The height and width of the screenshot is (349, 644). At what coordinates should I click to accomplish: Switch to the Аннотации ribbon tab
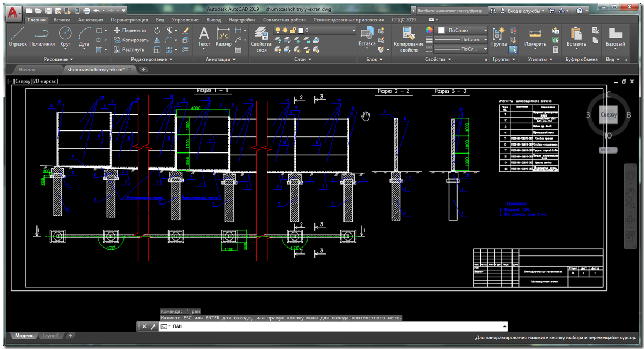coord(91,20)
